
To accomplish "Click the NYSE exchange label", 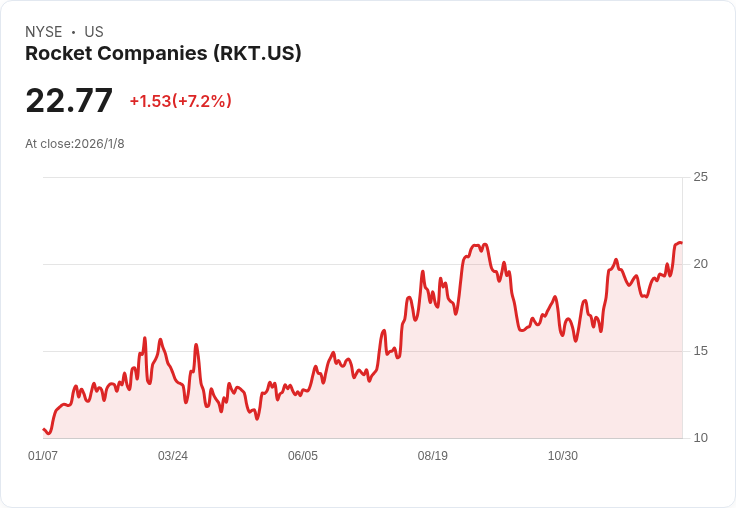I will click(44, 32).
